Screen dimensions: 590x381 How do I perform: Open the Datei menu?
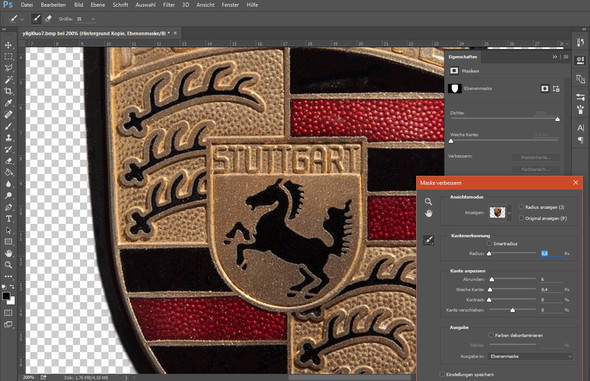[x=27, y=5]
